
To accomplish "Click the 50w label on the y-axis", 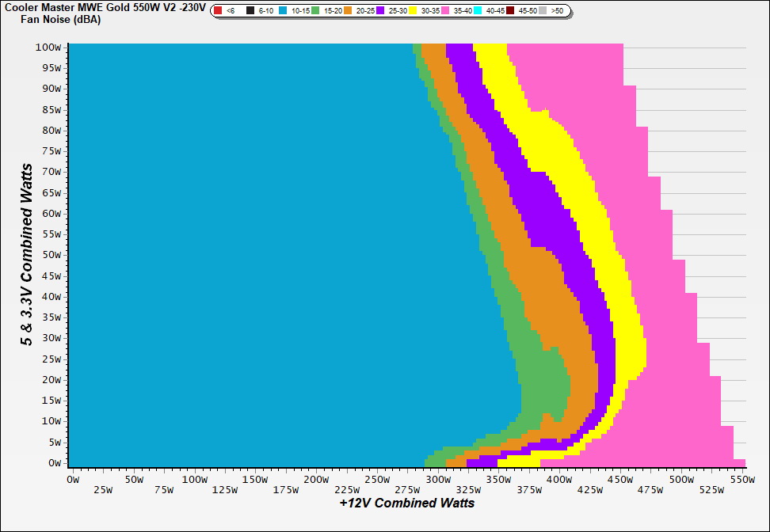I will coord(51,255).
